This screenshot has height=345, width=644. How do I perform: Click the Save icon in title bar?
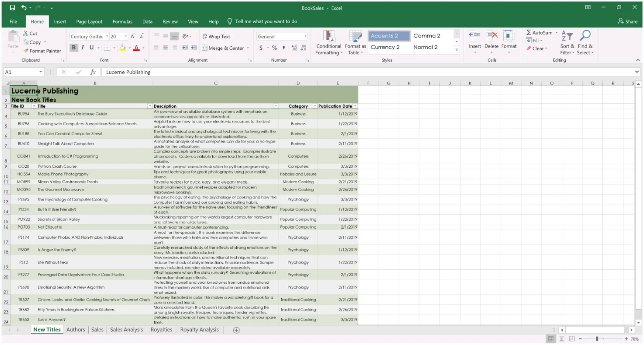coord(12,8)
